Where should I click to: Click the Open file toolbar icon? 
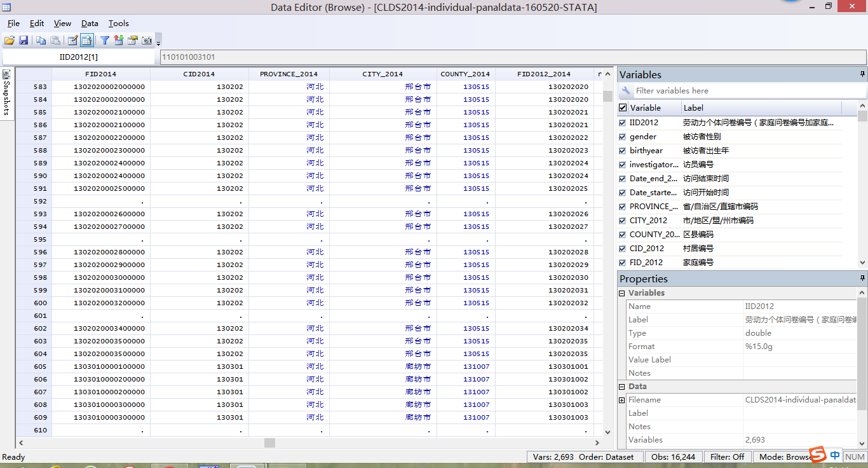[x=10, y=40]
